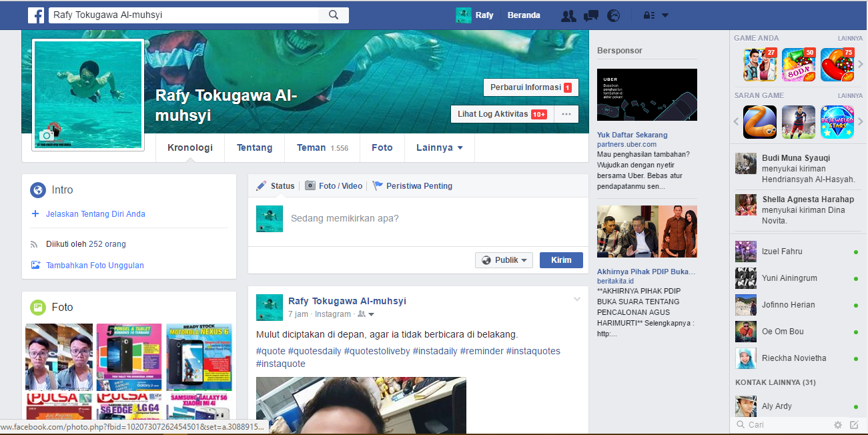Click new message compose icon in chat
This screenshot has width=868, height=435.
pyautogui.click(x=854, y=425)
